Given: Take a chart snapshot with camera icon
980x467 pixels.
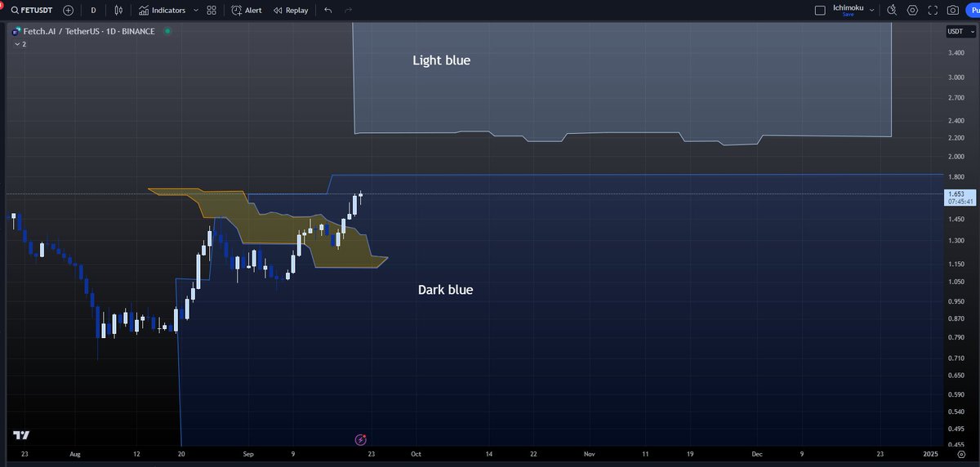Looking at the screenshot, I should point(952,11).
